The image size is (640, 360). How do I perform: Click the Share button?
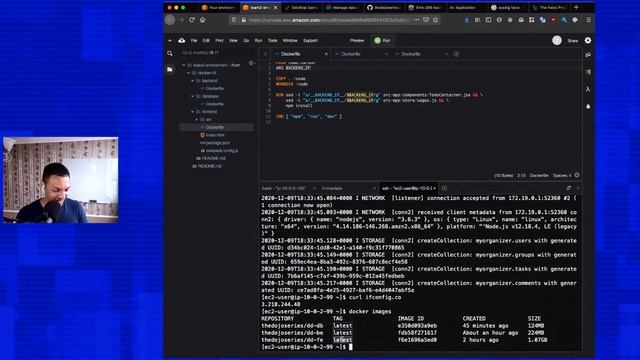pos(573,41)
